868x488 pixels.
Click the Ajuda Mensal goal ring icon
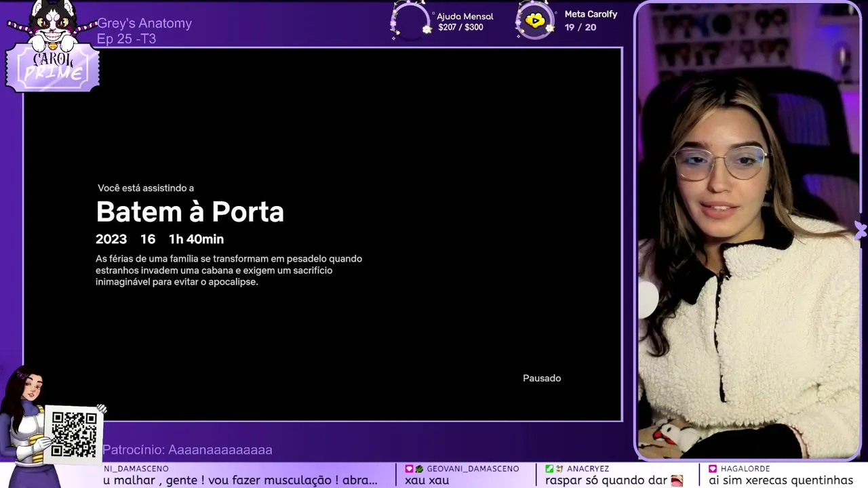pyautogui.click(x=412, y=22)
